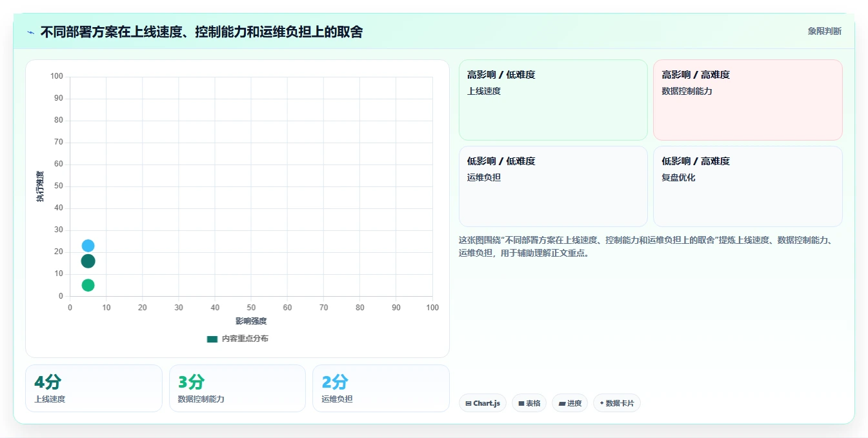Select the 3分 数据控制能力 score card
Image resolution: width=868 pixels, height=438 pixels.
(x=237, y=388)
